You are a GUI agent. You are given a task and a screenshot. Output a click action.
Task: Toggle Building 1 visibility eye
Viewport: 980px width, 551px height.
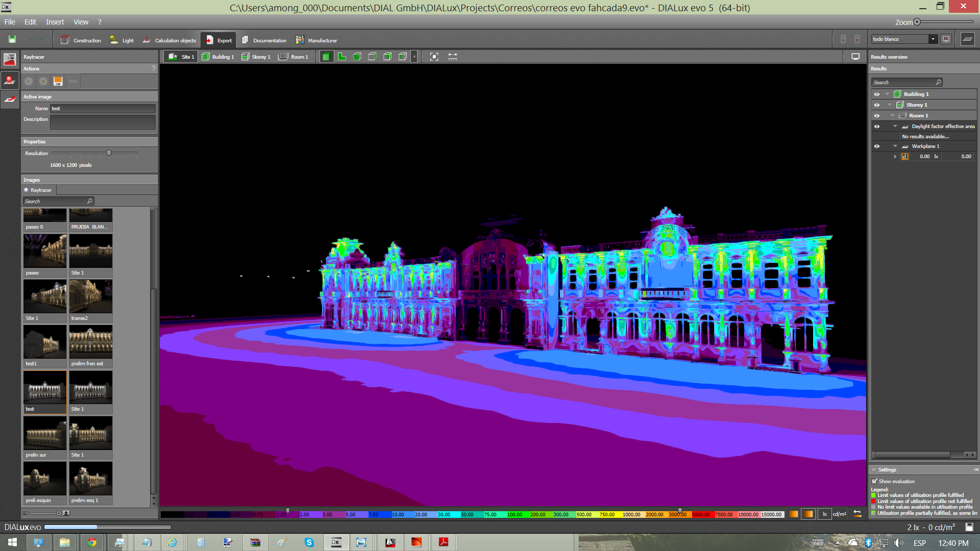[x=877, y=94]
